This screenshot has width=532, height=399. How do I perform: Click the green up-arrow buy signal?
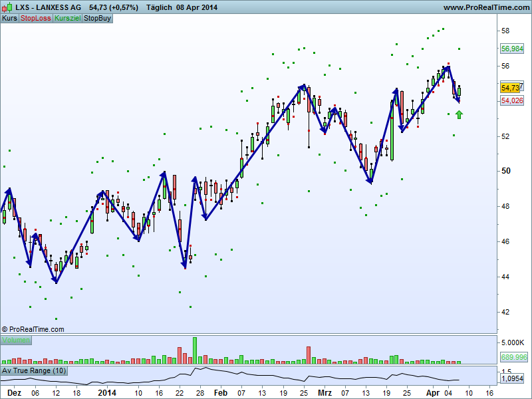(x=459, y=115)
